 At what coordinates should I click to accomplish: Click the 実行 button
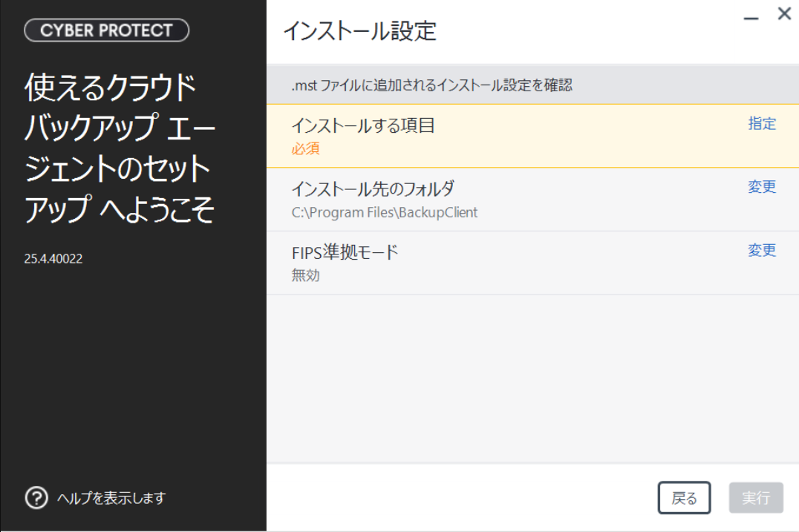pyautogui.click(x=756, y=497)
